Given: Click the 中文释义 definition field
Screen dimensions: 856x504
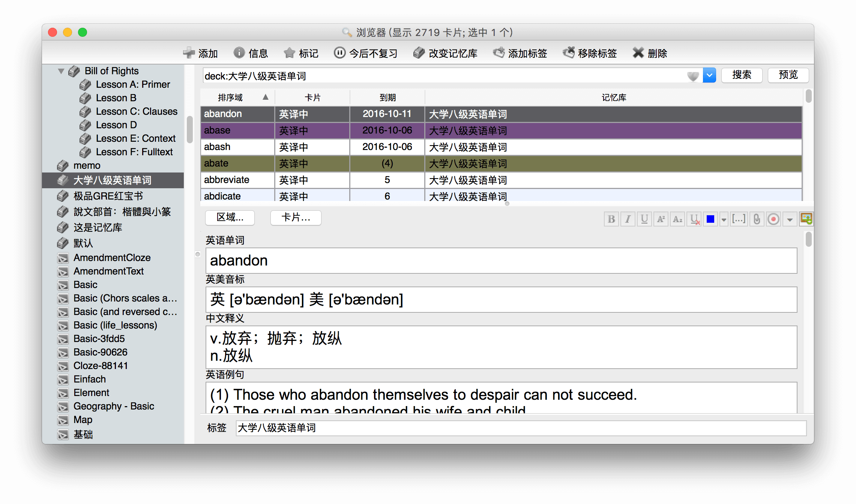Looking at the screenshot, I should (501, 347).
